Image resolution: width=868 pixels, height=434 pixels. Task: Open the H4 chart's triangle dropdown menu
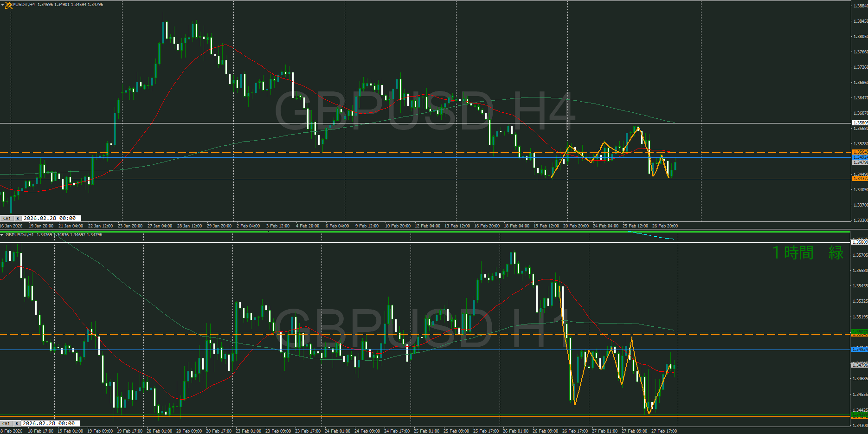point(2,5)
